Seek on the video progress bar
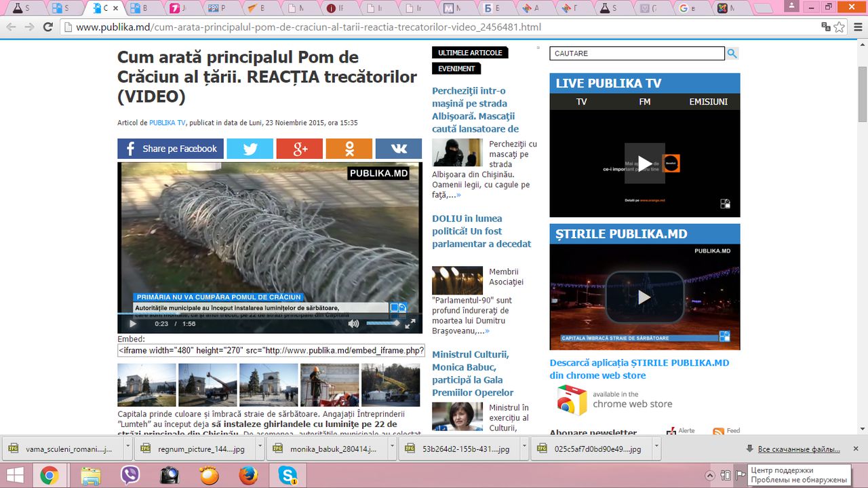This screenshot has height=488, width=868. 270,314
